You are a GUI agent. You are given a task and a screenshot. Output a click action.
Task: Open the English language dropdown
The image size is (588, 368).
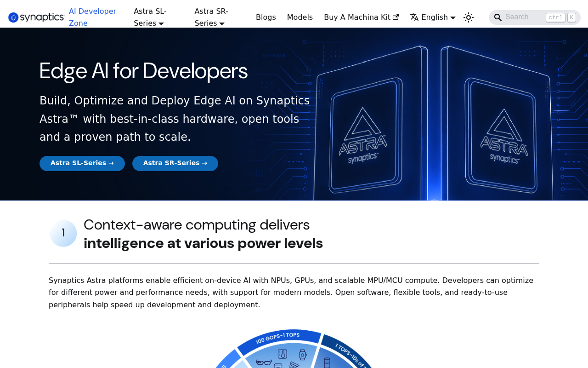pyautogui.click(x=433, y=17)
